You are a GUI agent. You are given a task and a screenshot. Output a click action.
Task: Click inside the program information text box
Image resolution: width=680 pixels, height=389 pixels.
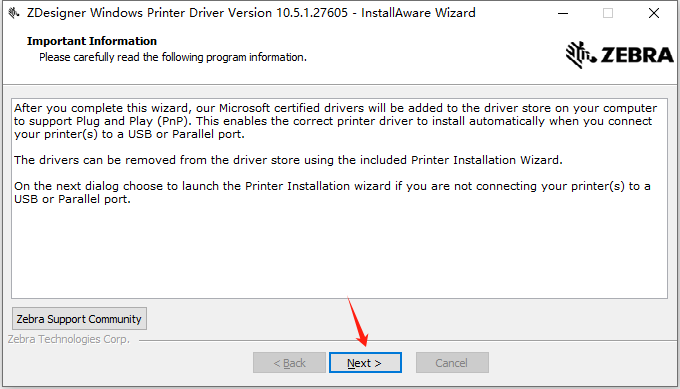point(339,198)
